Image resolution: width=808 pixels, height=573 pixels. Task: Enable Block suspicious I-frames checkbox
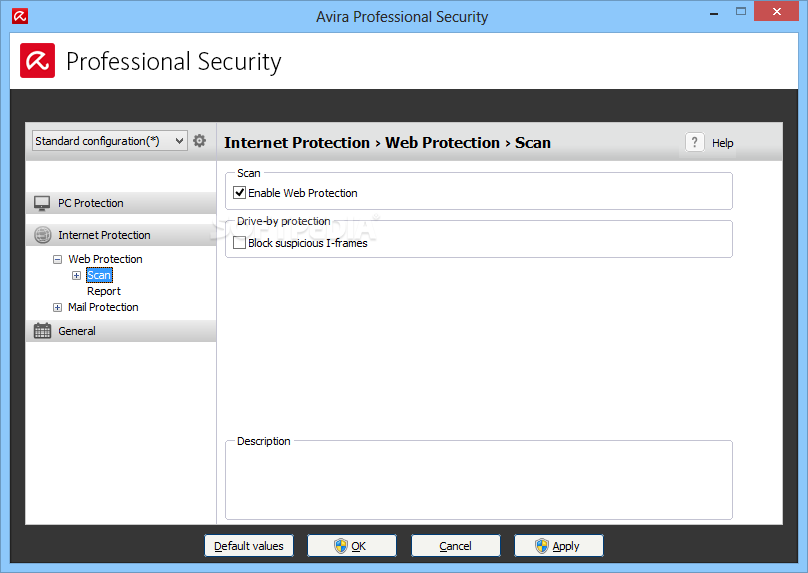coord(240,243)
